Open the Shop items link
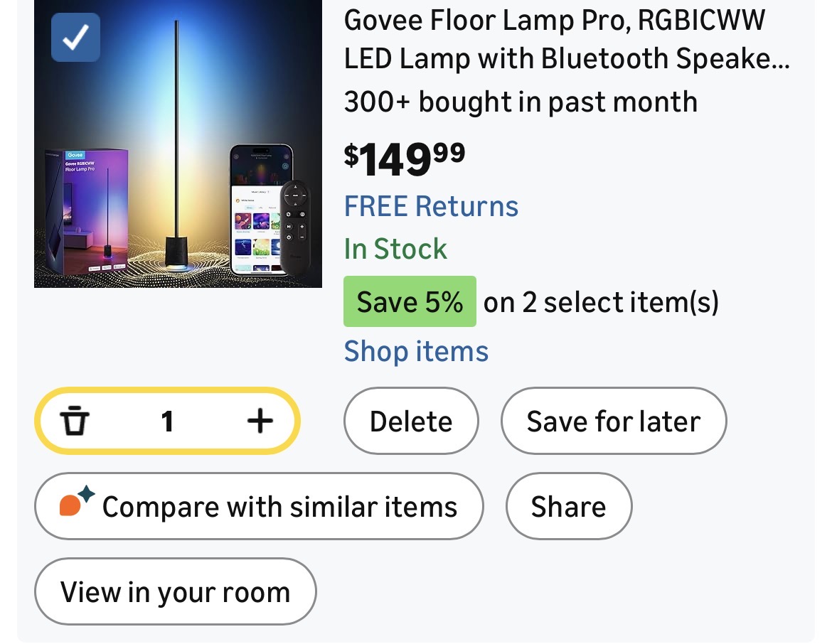The image size is (832, 644). click(x=416, y=352)
